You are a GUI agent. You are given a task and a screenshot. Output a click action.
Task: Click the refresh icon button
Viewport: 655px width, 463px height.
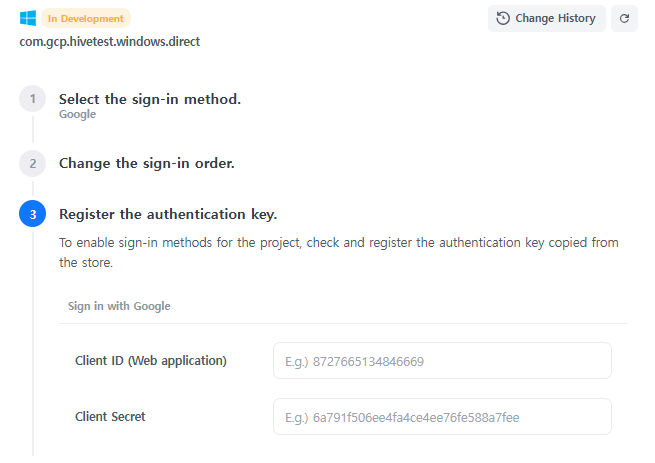(x=624, y=18)
